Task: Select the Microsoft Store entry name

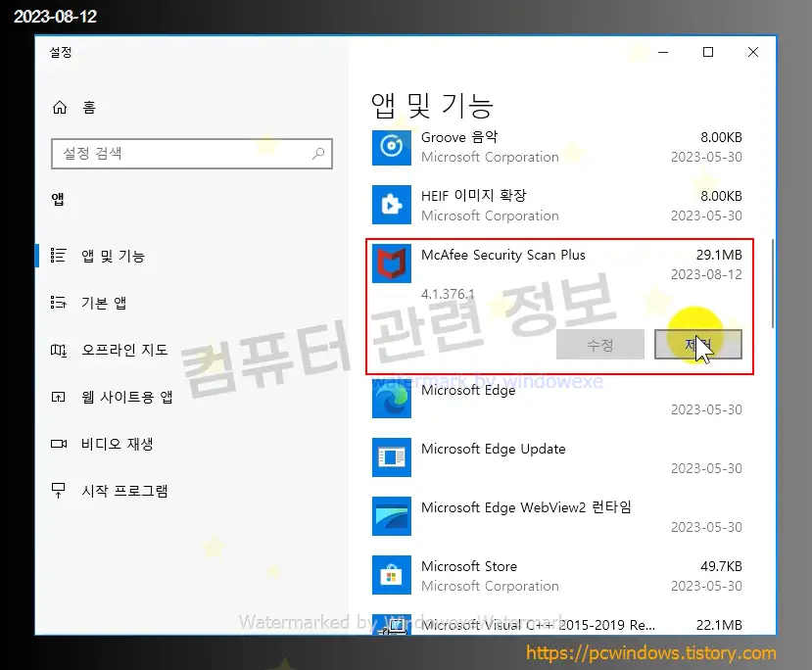Action: click(x=469, y=566)
